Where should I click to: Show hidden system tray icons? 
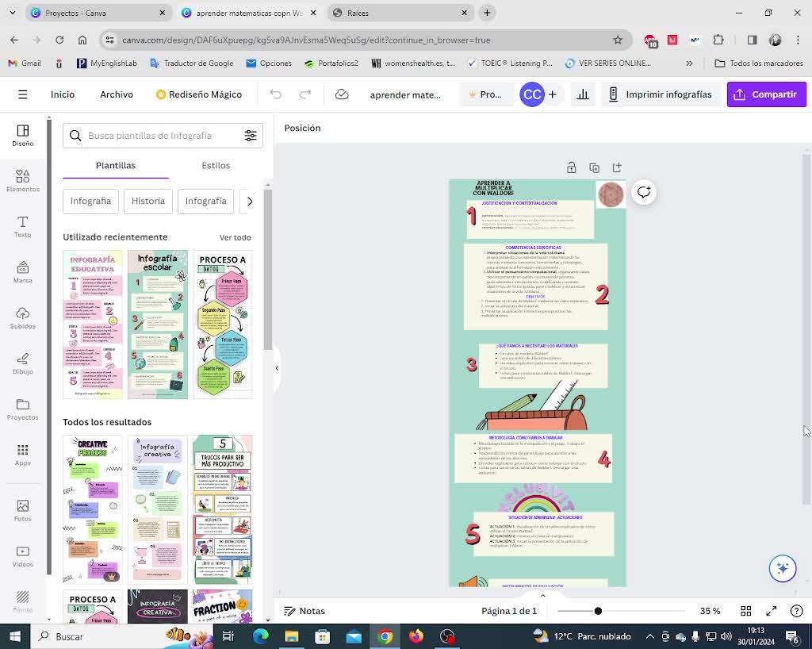tap(650, 636)
